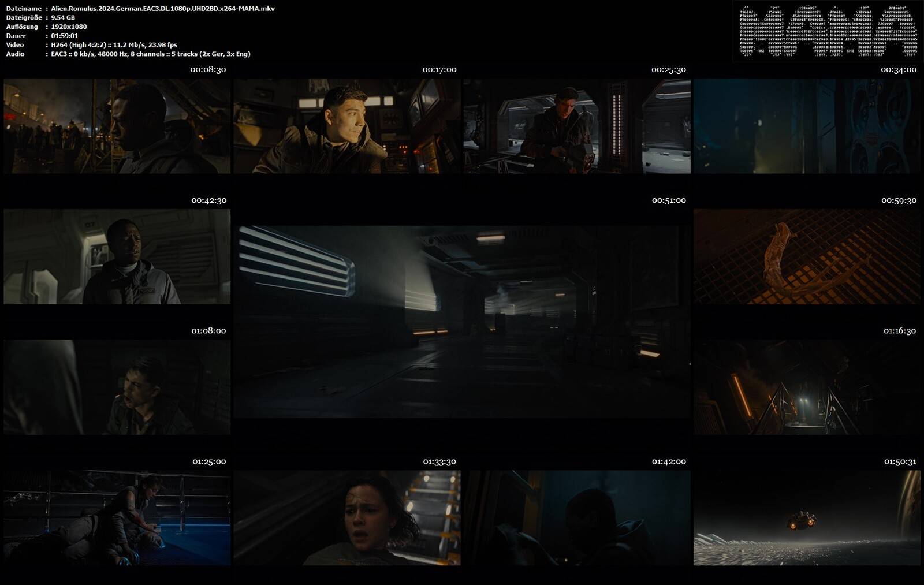Click the Video label

click(15, 45)
